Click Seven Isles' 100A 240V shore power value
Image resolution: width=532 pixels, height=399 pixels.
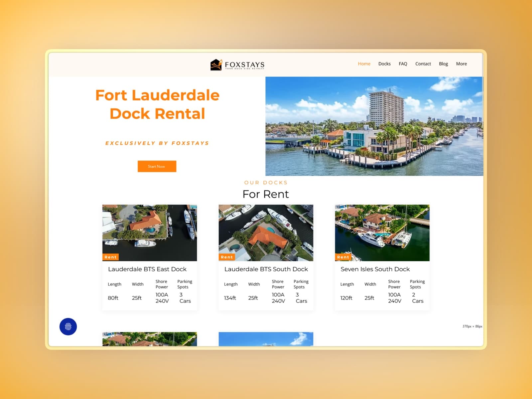395,298
